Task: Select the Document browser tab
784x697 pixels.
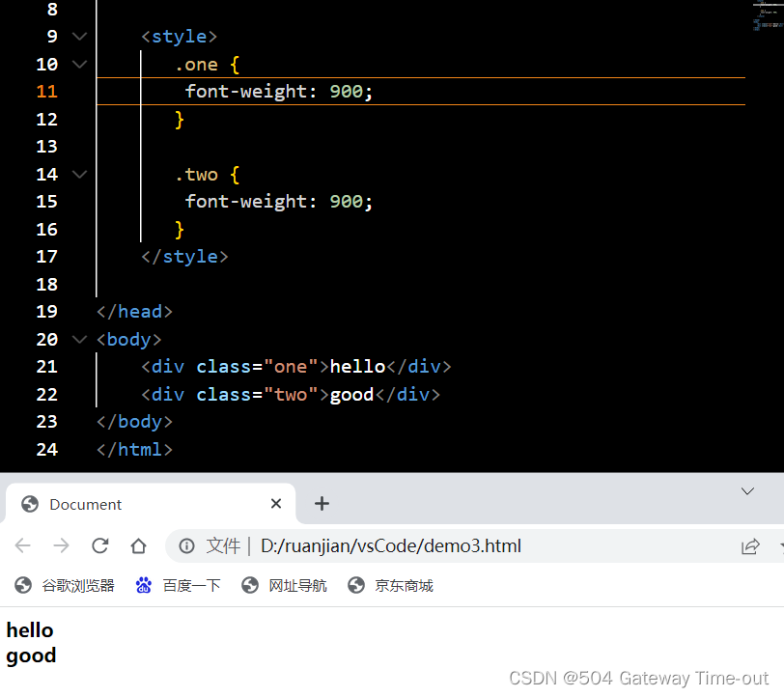Action: [151, 504]
